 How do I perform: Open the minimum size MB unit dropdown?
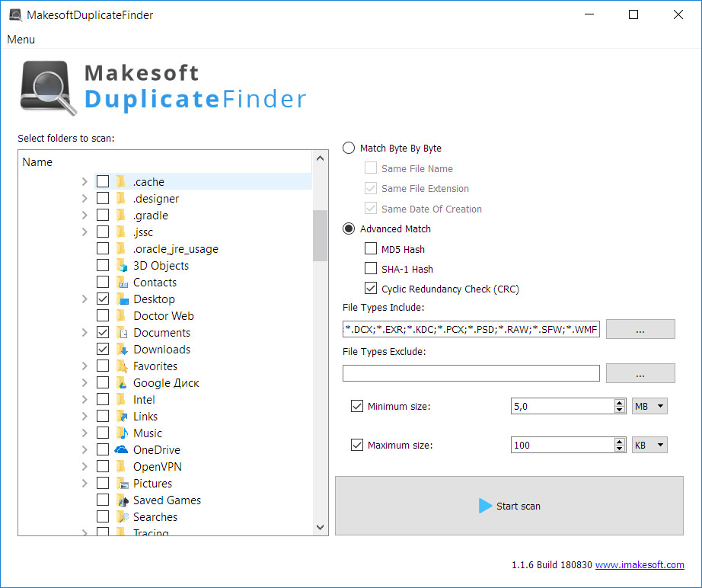[649, 406]
